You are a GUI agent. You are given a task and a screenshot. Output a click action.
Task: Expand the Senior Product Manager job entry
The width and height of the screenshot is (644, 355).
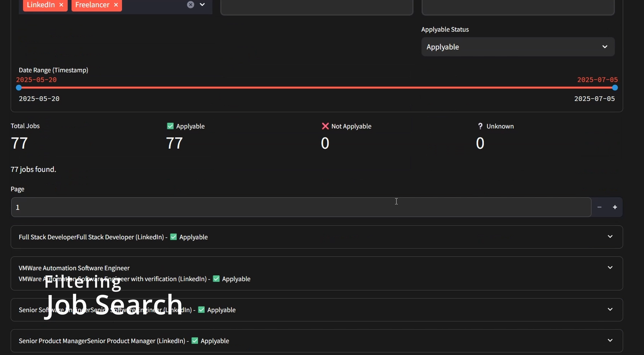610,341
